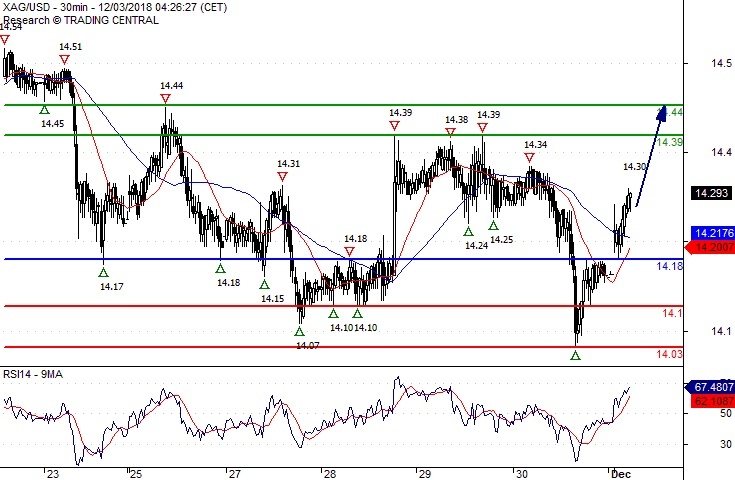Select the green triangle above the 14.07 low
Image resolution: width=735 pixels, height=480 pixels.
click(x=300, y=332)
